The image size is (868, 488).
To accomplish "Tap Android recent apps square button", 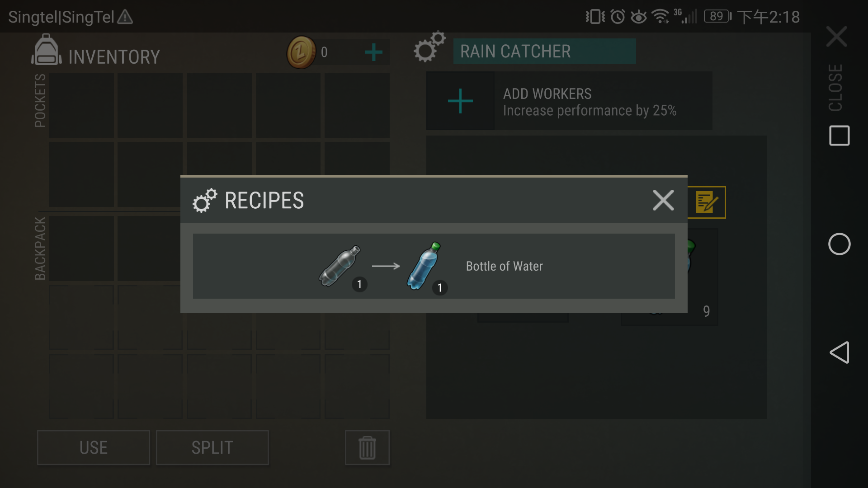I will click(x=840, y=136).
